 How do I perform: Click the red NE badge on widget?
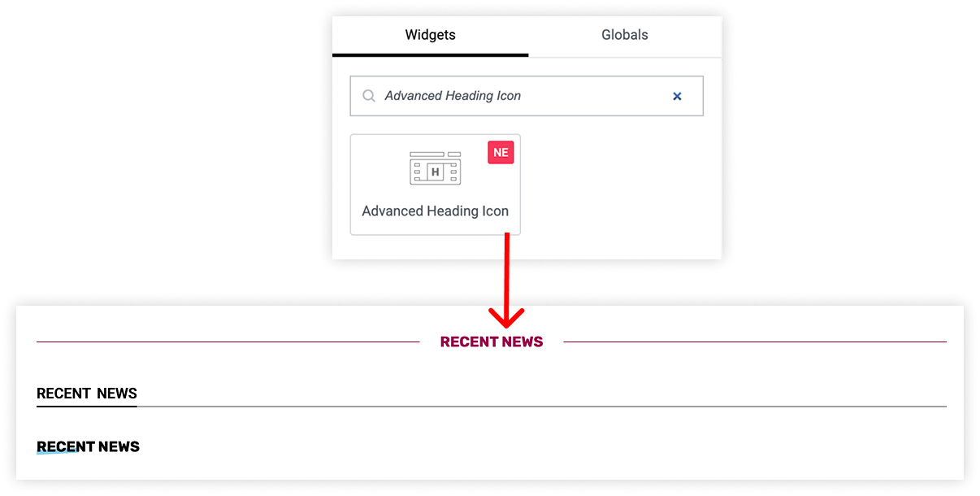(x=501, y=153)
